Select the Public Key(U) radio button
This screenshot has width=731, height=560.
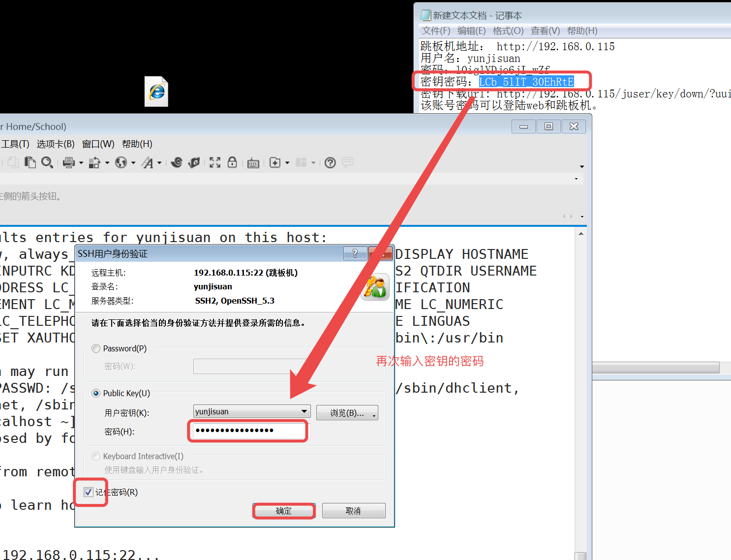click(96, 393)
